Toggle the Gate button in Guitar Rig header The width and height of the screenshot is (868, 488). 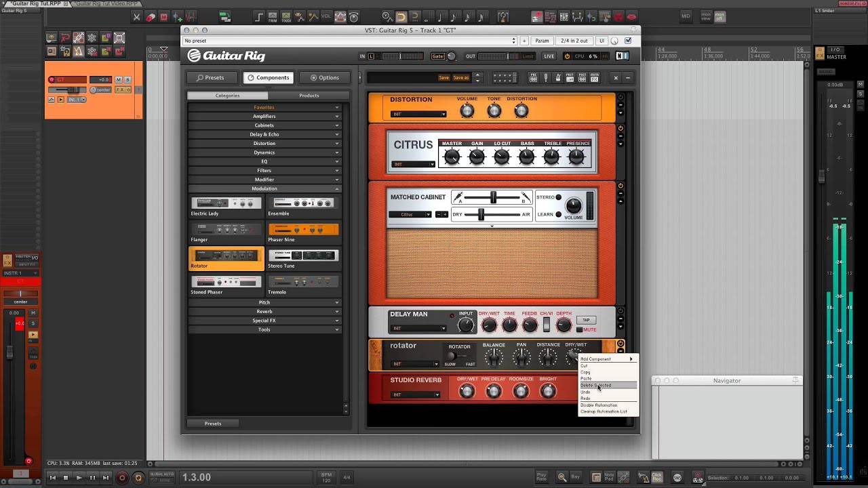pos(438,56)
